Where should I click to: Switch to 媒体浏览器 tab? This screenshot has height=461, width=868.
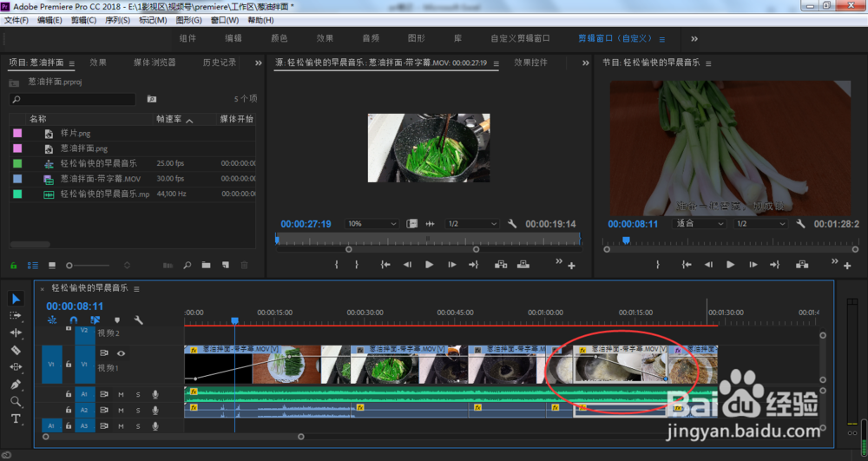tap(155, 63)
